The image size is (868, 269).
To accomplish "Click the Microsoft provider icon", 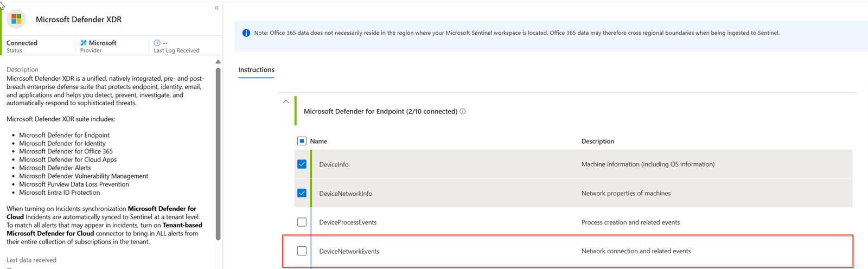I will pos(84,43).
